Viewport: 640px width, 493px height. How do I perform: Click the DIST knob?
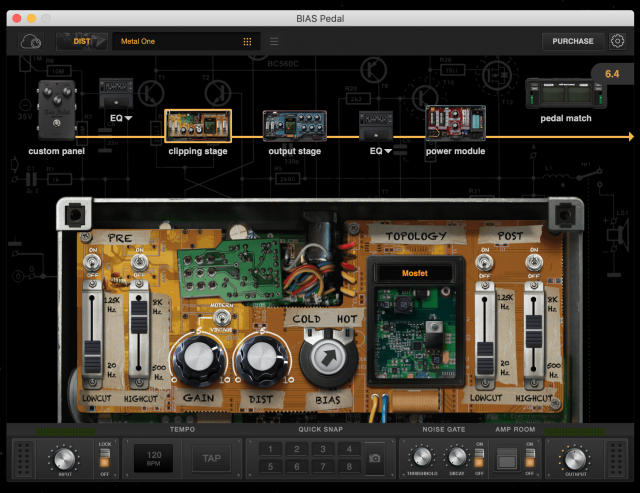tap(262, 359)
